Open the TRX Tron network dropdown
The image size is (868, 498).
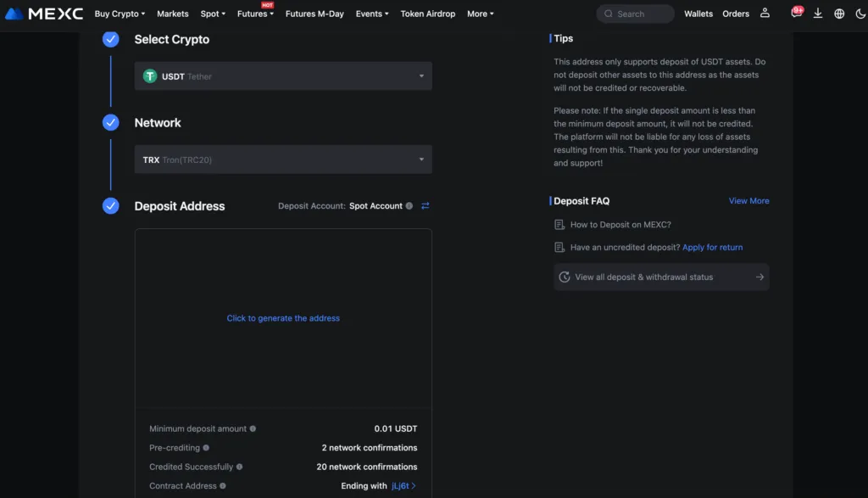click(283, 159)
